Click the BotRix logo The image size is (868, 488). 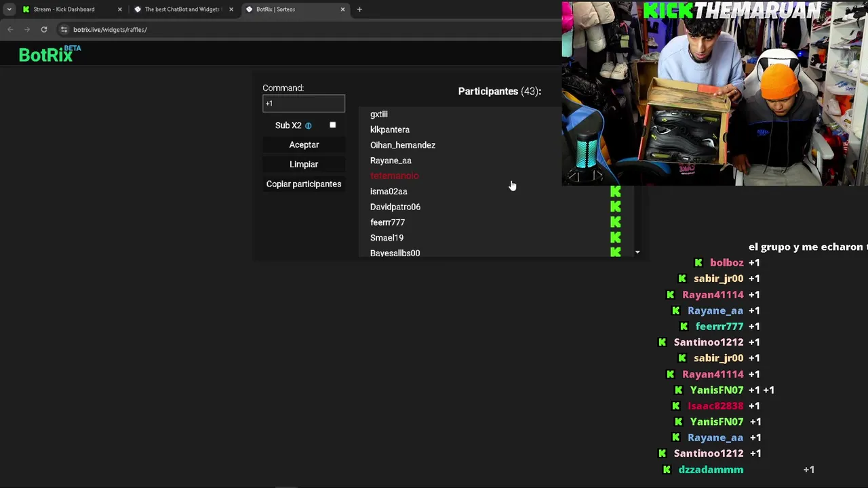click(50, 54)
